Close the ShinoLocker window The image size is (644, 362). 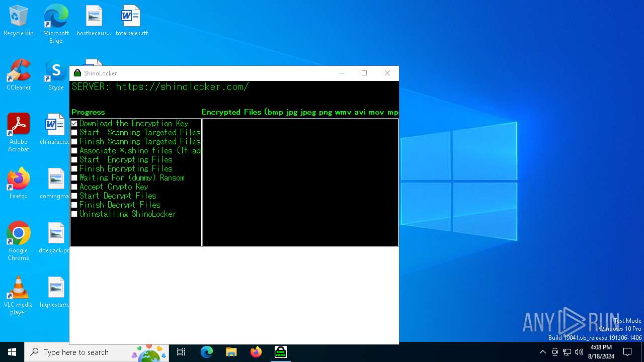point(387,73)
